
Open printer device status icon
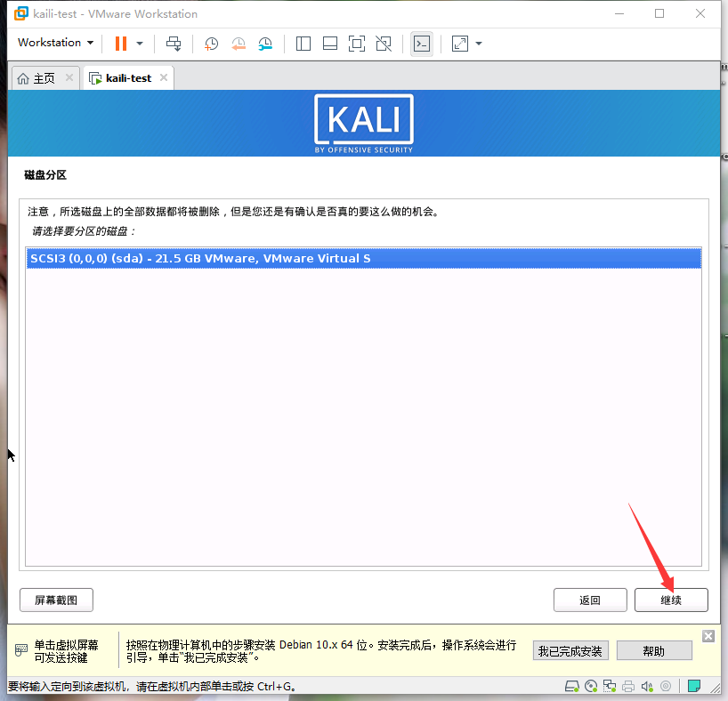pyautogui.click(x=628, y=686)
